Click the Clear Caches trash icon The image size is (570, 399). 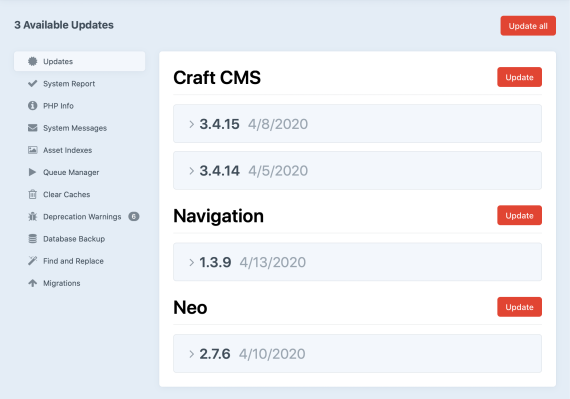(33, 194)
